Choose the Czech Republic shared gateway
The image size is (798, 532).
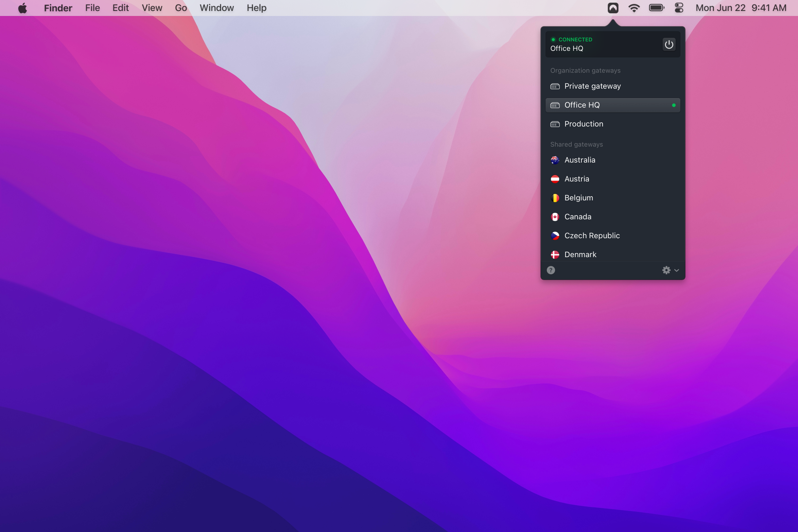click(x=592, y=236)
